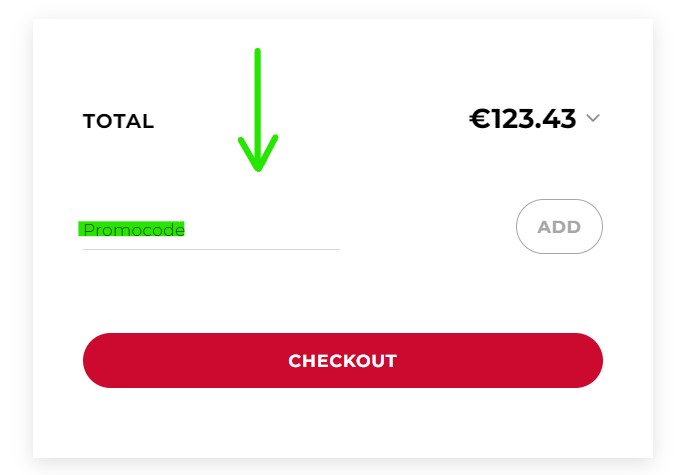The image size is (682, 475).
Task: Proceed to checkout with the red button
Action: tap(342, 360)
